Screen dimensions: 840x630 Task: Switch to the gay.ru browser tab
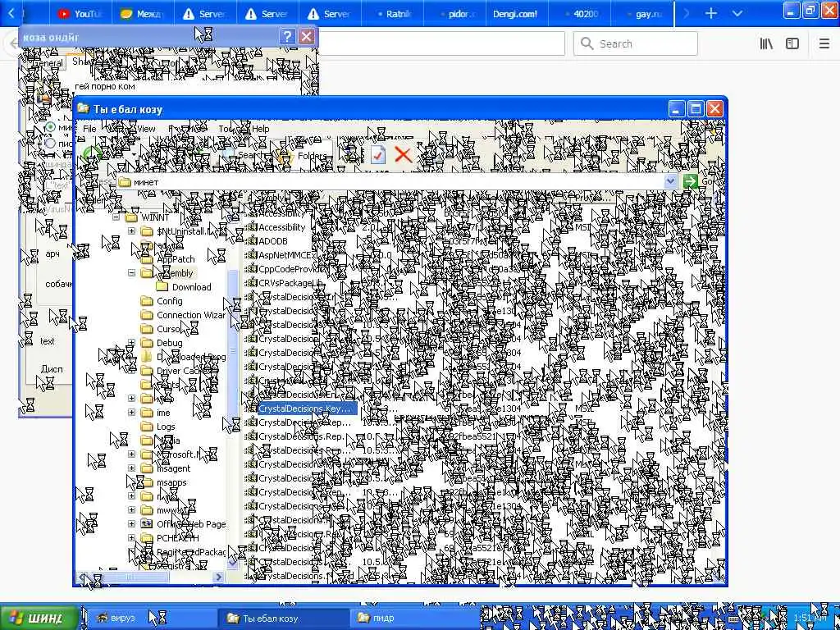tap(641, 13)
